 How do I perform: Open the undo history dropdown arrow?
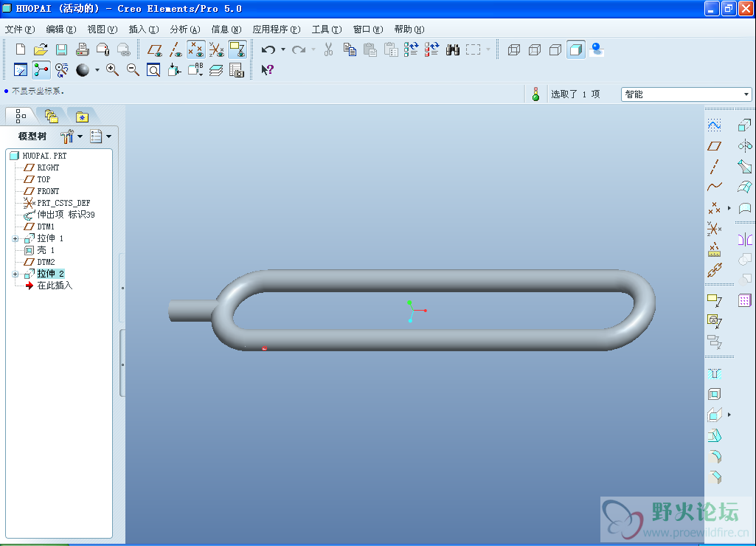(x=283, y=49)
